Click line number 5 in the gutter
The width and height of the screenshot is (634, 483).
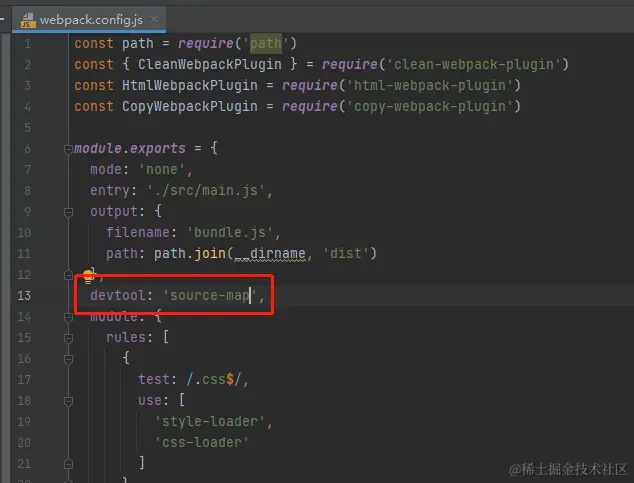[27, 128]
